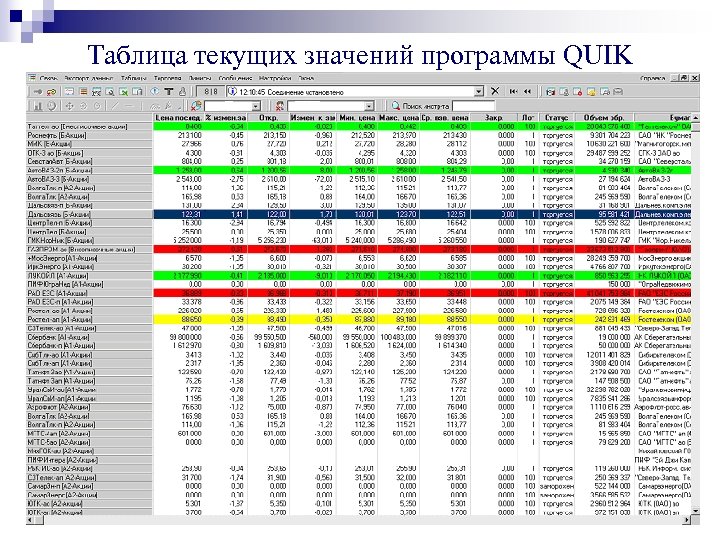Click the message counter showing 818
Image resolution: width=720 pixels, height=540 pixels.
(x=211, y=92)
